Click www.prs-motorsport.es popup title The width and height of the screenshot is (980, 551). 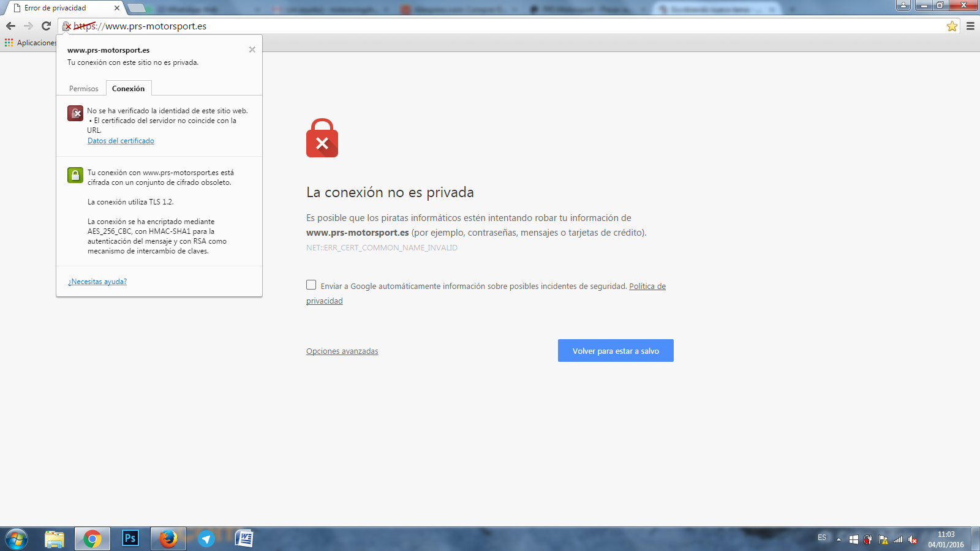[x=108, y=50]
